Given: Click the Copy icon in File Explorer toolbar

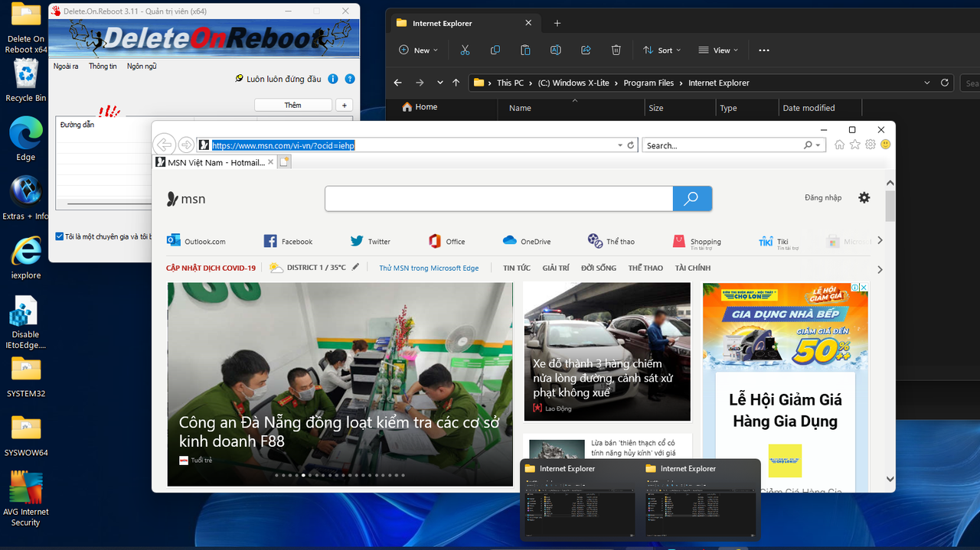Looking at the screenshot, I should click(495, 50).
